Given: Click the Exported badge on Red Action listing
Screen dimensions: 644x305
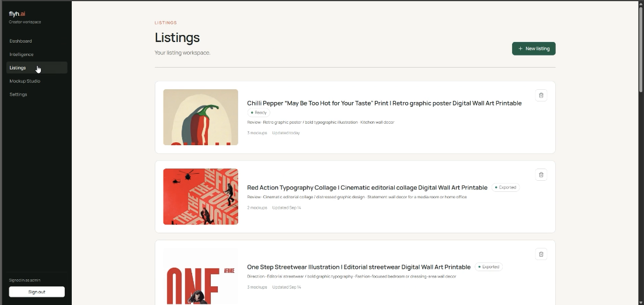Looking at the screenshot, I should pos(506,187).
